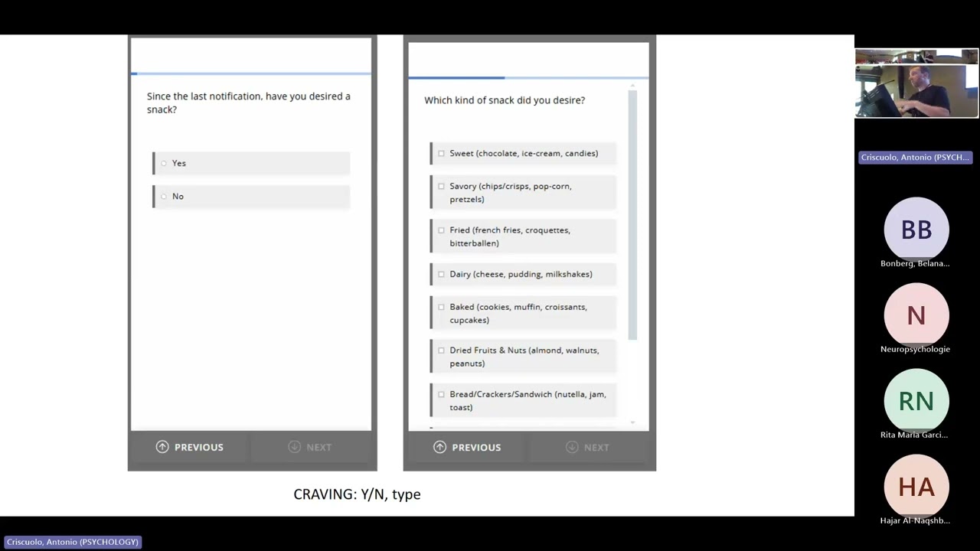Click the 'Since the last notification' question text

(249, 103)
